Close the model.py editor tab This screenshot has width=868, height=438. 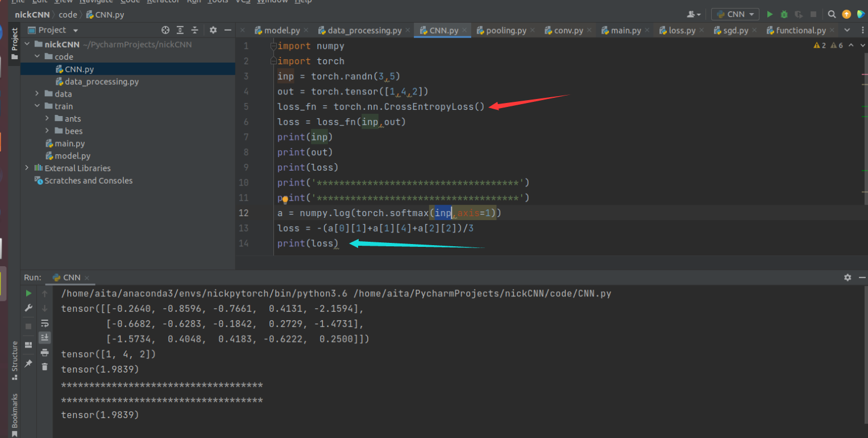coord(306,31)
